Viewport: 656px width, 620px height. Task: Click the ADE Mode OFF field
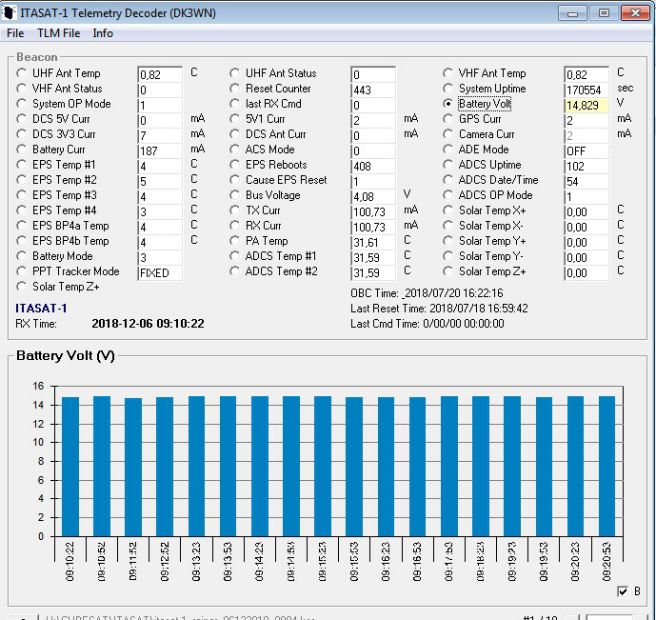point(586,151)
